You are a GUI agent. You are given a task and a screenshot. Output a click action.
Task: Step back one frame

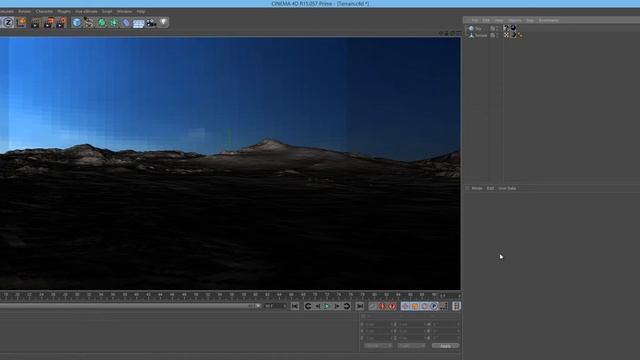coord(318,306)
